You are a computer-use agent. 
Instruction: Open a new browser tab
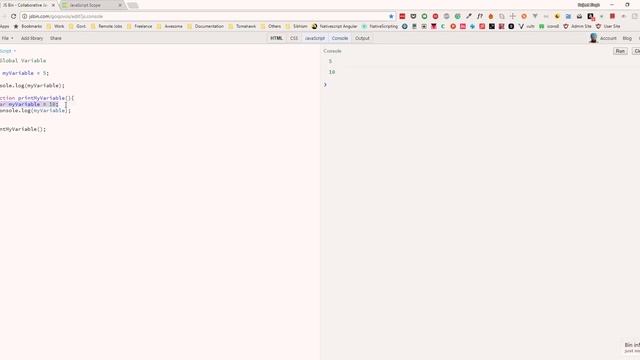coord(133,5)
